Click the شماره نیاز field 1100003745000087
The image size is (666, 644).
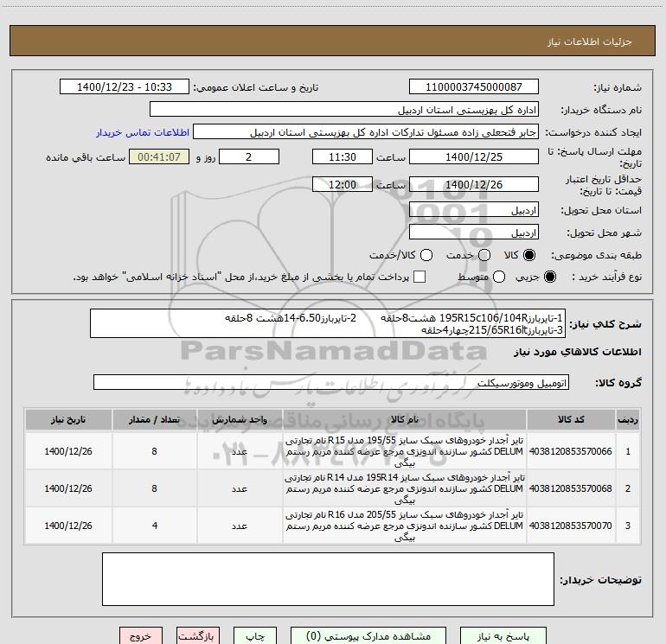[474, 86]
